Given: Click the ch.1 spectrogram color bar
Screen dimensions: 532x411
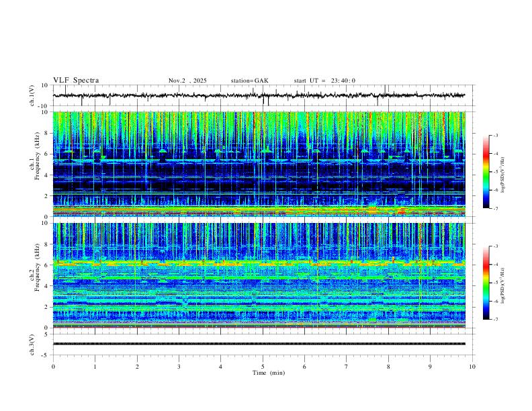Looking at the screenshot, I should [x=486, y=172].
